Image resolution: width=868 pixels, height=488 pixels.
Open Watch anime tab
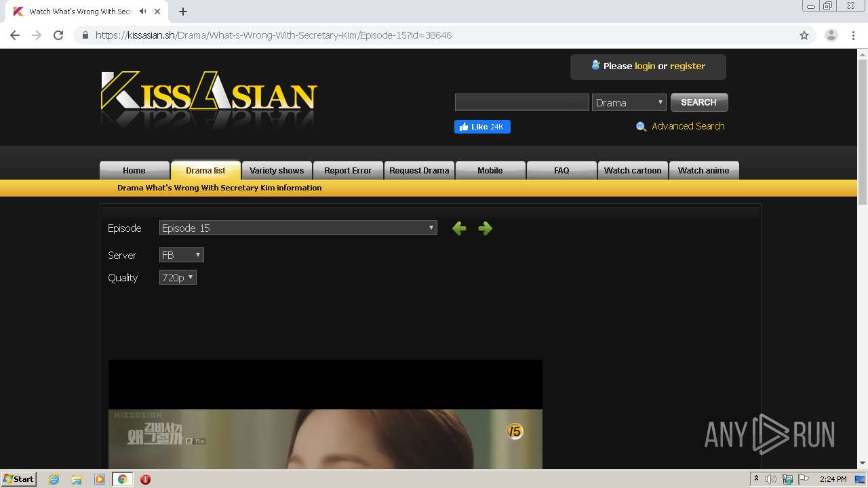704,170
